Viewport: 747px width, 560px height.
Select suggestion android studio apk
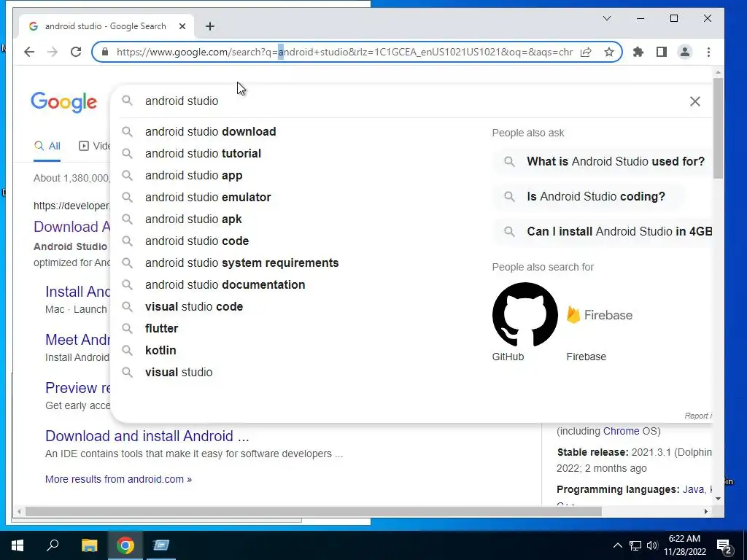click(193, 219)
